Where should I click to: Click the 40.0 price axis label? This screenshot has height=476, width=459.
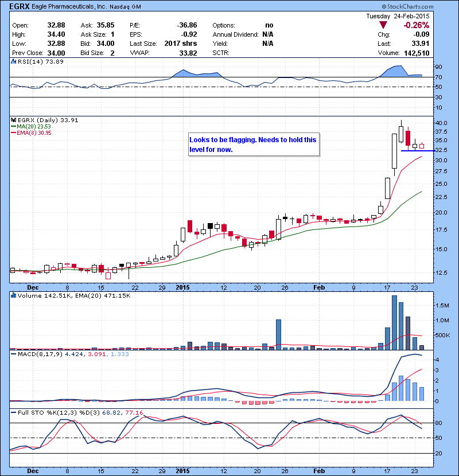click(x=441, y=123)
